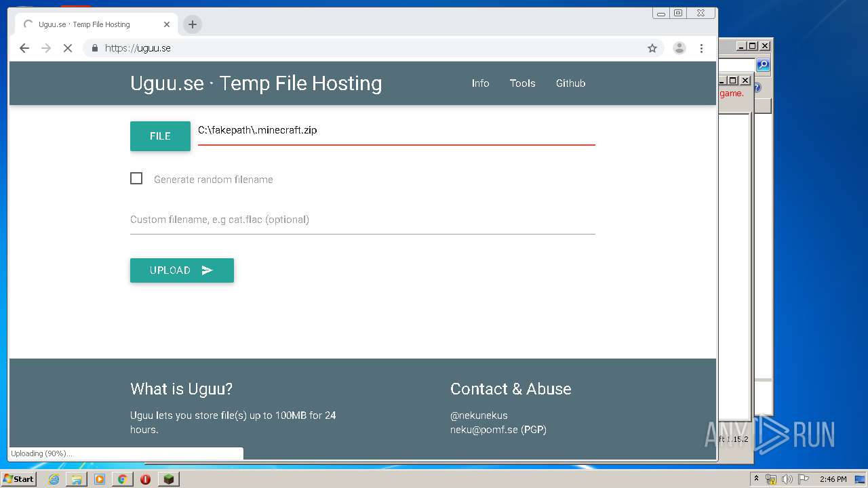Maximize the rear background window

pyautogui.click(x=753, y=46)
